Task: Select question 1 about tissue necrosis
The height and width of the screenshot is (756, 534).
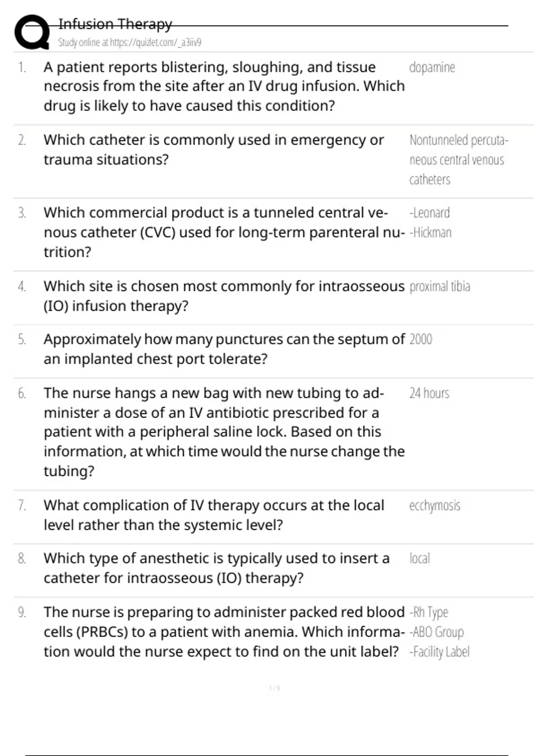Action: tap(224, 86)
